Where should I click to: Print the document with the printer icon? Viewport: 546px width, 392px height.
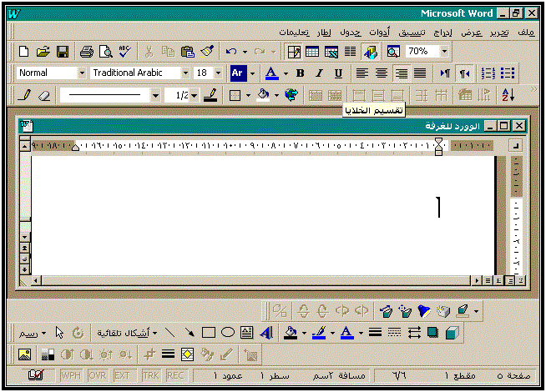pos(86,52)
